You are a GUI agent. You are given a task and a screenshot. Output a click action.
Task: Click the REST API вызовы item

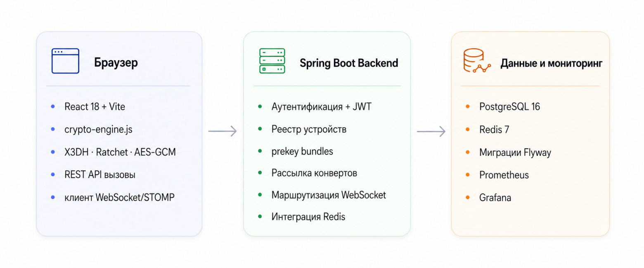click(100, 175)
